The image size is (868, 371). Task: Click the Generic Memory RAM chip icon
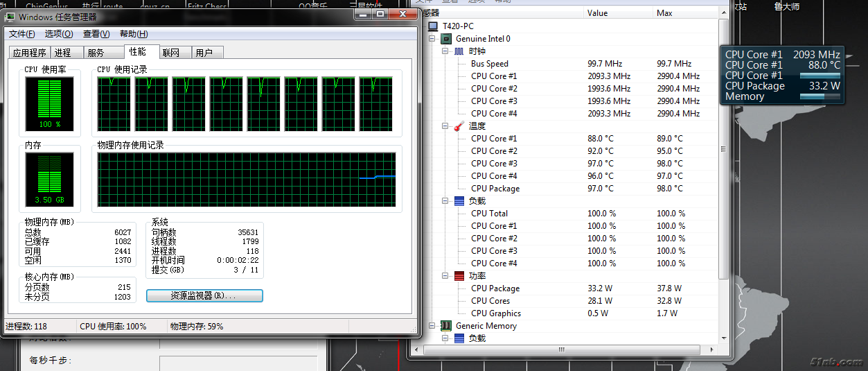(x=447, y=326)
